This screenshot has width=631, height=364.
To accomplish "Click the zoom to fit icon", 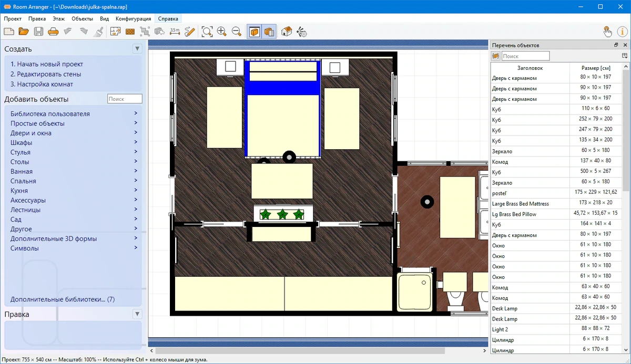I will point(207,32).
